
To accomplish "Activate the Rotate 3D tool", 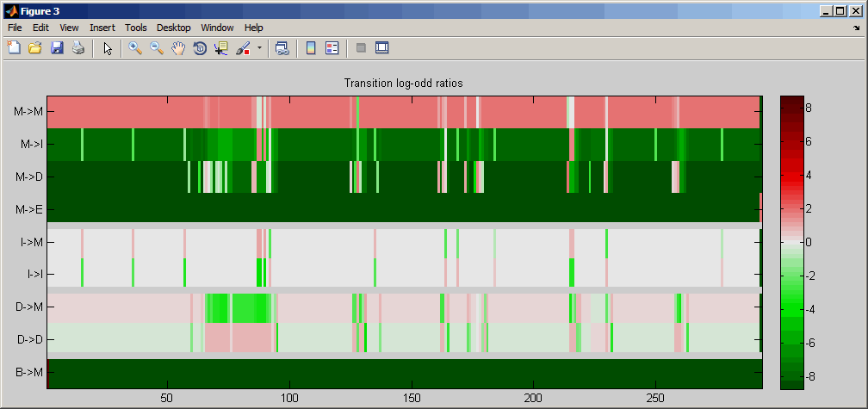I will [x=200, y=48].
